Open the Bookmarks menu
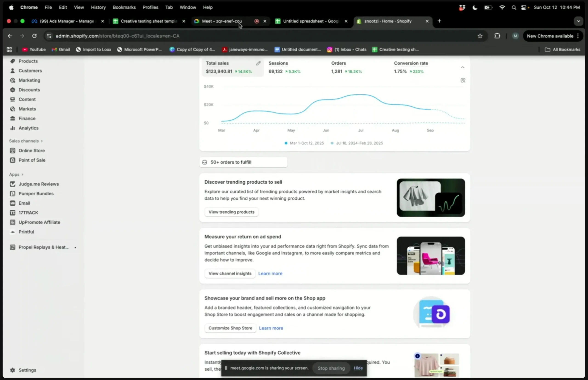Viewport: 588px width, 380px height. point(124,7)
